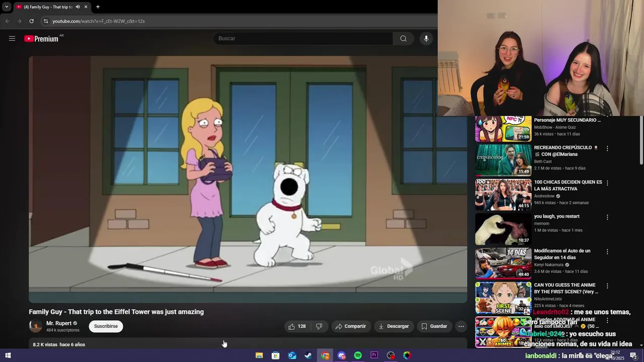Click the search magnifier button
This screenshot has width=644, height=362.
click(x=403, y=38)
